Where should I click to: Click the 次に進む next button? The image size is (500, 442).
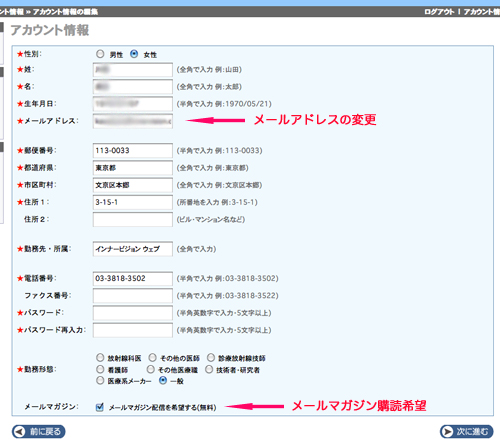pos(466,431)
